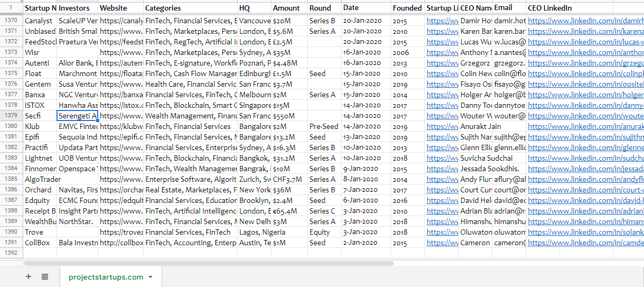The height and width of the screenshot is (287, 644).
Task: Click the Equity round cell in Trove row
Action: tap(324, 232)
